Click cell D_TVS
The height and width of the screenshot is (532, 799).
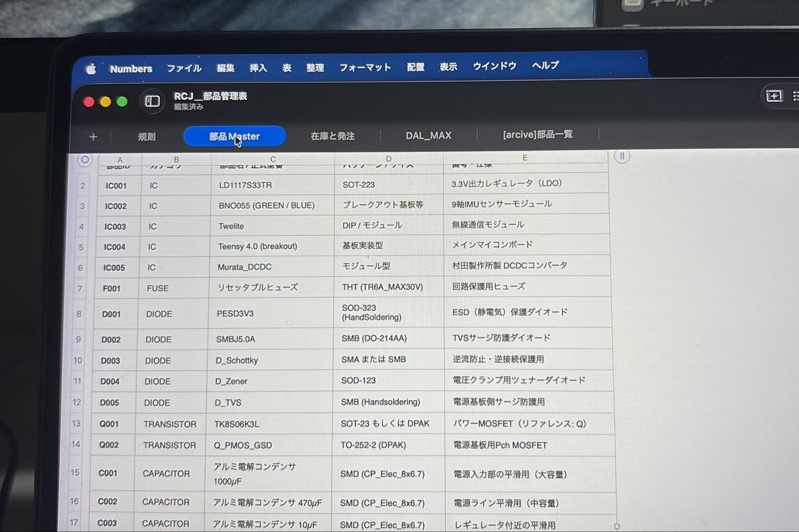coord(270,403)
